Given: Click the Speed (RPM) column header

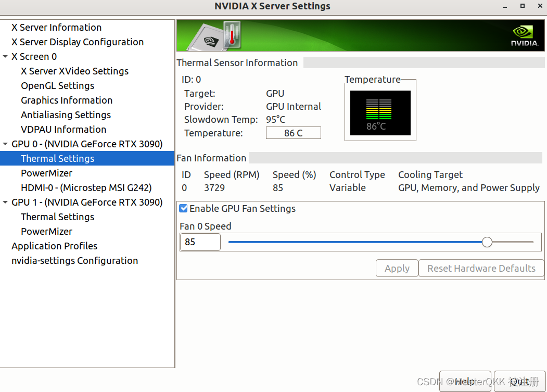Looking at the screenshot, I should tap(232, 174).
